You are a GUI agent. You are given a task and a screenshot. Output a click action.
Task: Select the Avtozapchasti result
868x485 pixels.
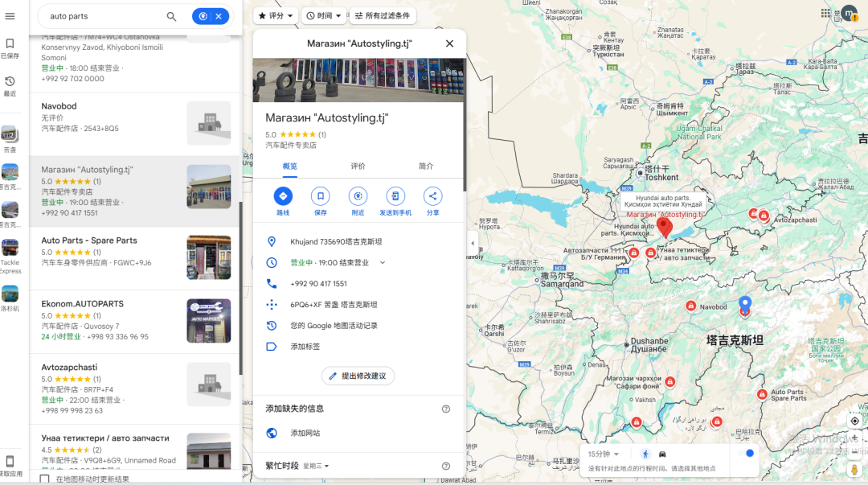click(136, 388)
